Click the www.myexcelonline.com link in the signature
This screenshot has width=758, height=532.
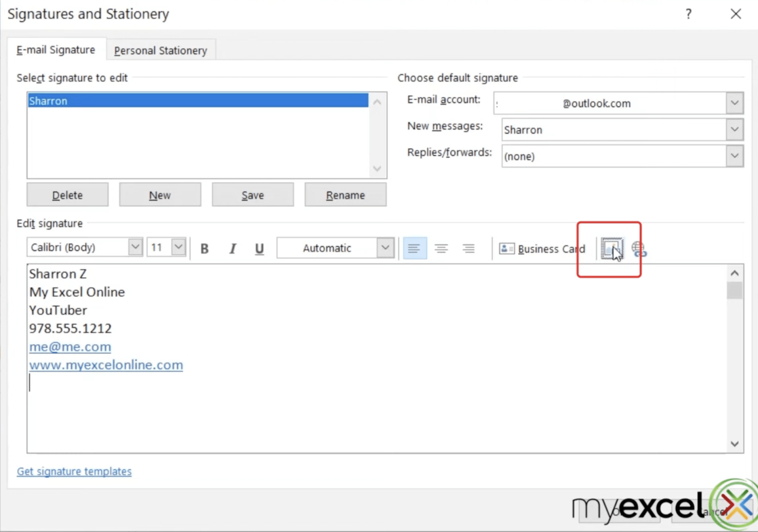tap(106, 365)
